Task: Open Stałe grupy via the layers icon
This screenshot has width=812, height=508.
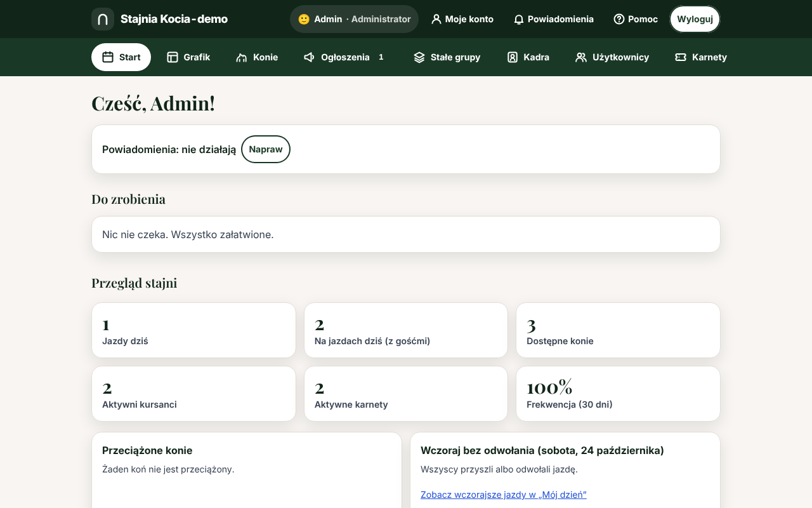Action: 419,57
